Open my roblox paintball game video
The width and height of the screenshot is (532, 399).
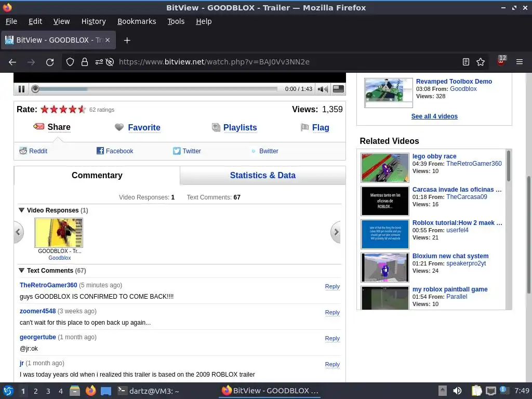pos(449,289)
